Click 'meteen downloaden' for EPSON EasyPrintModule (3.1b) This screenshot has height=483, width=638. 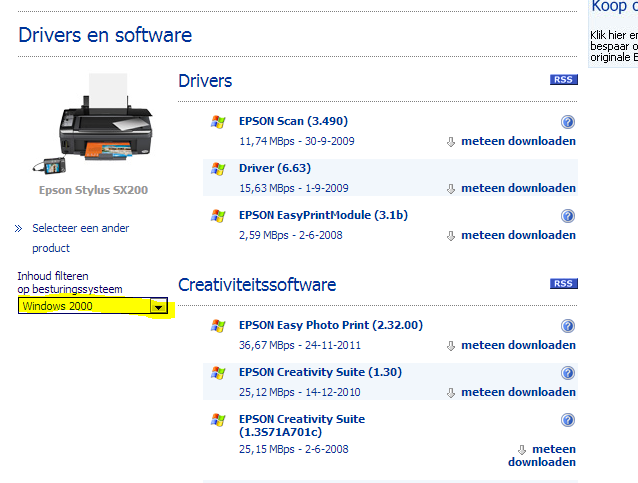(x=518, y=235)
